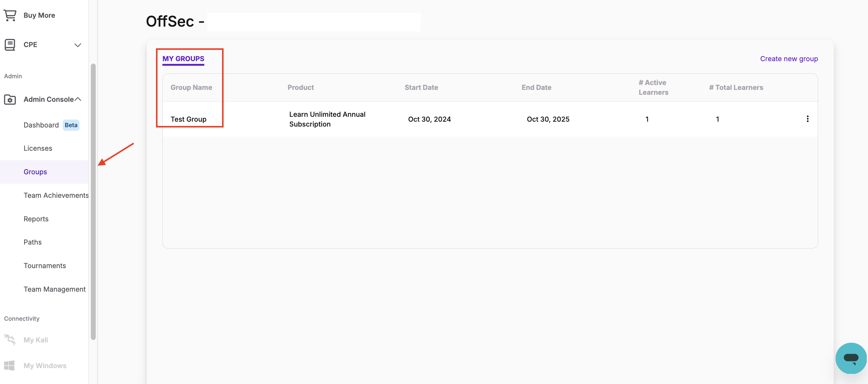Click the Create new group link
Viewport: 868px width, 384px height.
coord(788,59)
